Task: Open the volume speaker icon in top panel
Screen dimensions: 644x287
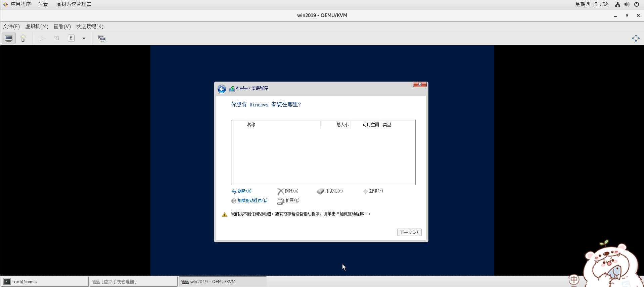Action: pos(627,4)
